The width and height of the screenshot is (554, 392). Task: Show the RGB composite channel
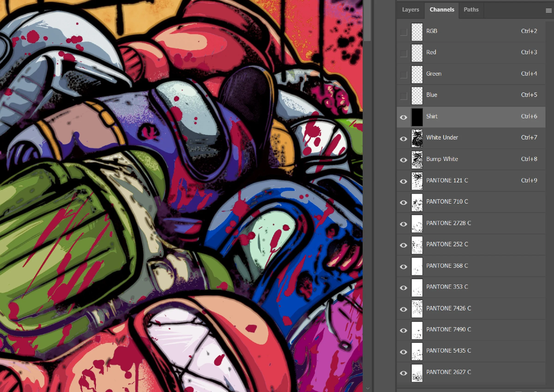[x=403, y=32]
